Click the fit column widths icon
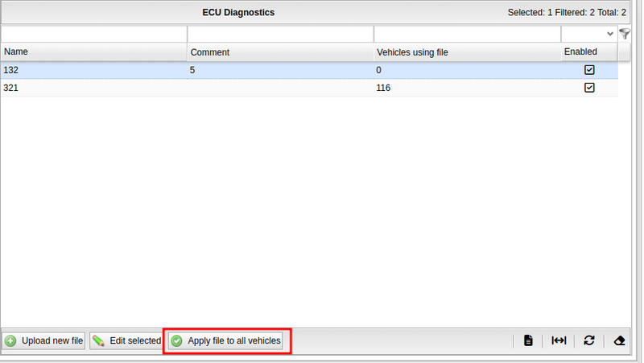The image size is (644, 363). pyautogui.click(x=559, y=340)
